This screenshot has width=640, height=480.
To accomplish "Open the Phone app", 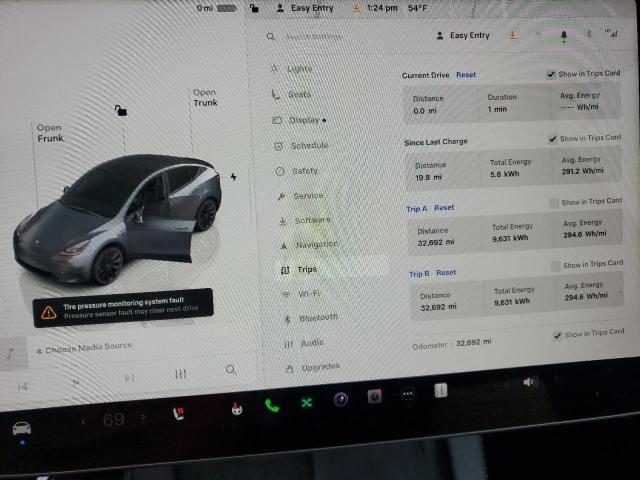I will click(272, 405).
